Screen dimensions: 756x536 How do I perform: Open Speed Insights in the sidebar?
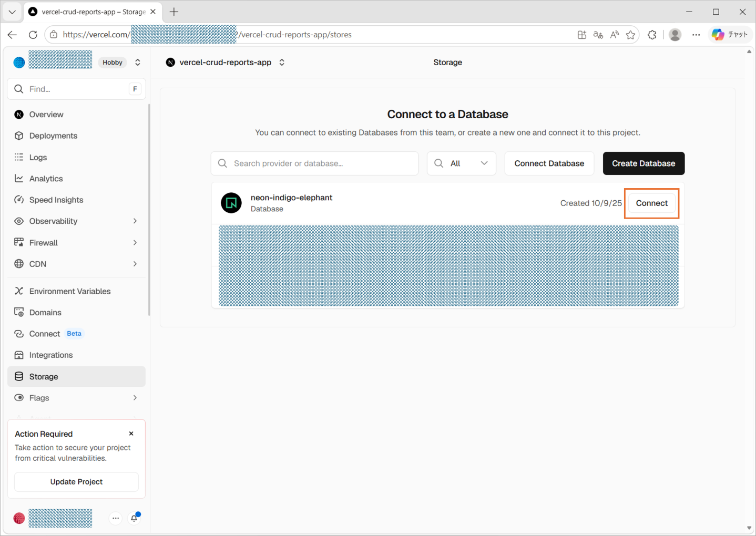pyautogui.click(x=76, y=200)
